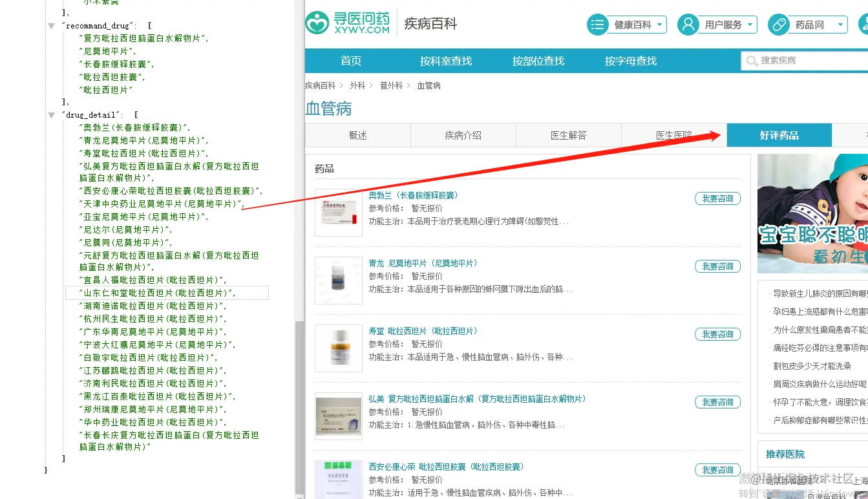Click the 推荐医院 section heading
Viewport: 868px width, 499px height.
(x=785, y=454)
